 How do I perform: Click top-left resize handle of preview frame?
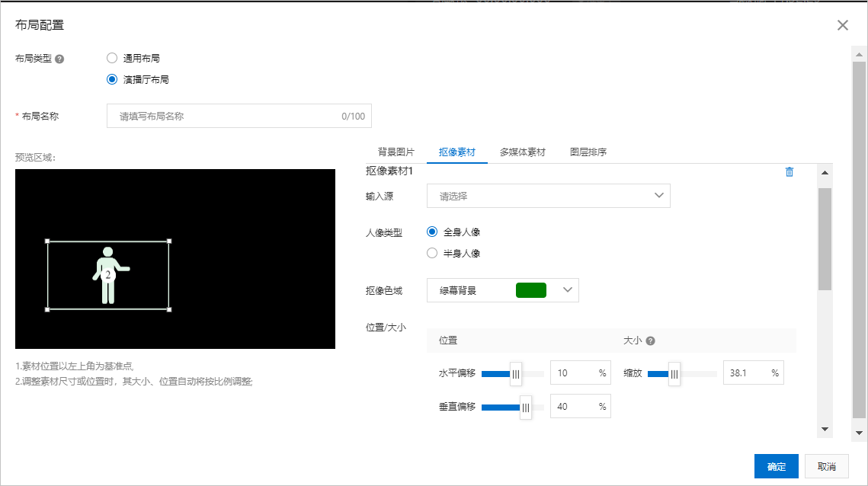click(x=48, y=241)
